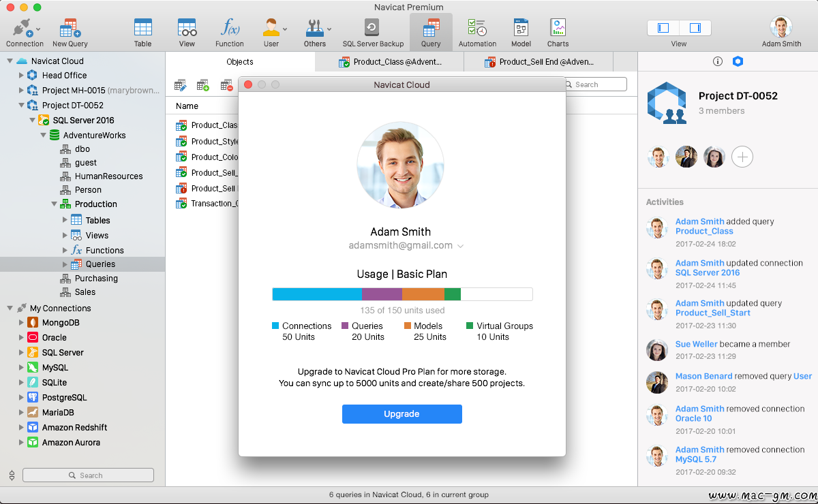Focus the Objects tab Search field

(594, 84)
